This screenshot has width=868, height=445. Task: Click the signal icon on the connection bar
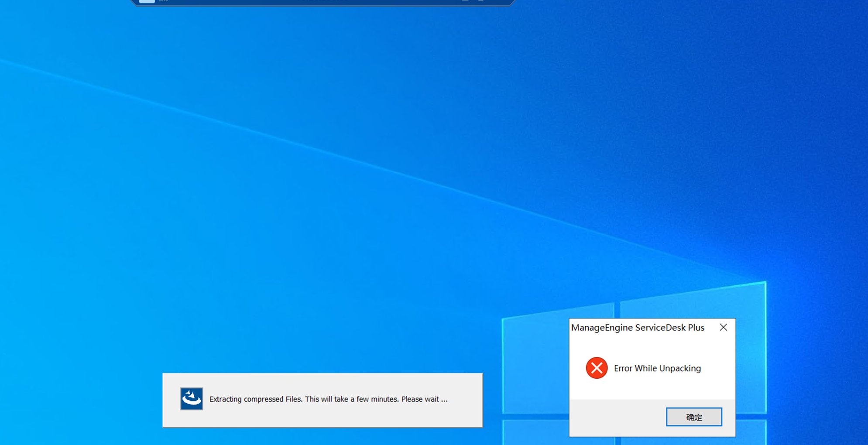(163, 1)
